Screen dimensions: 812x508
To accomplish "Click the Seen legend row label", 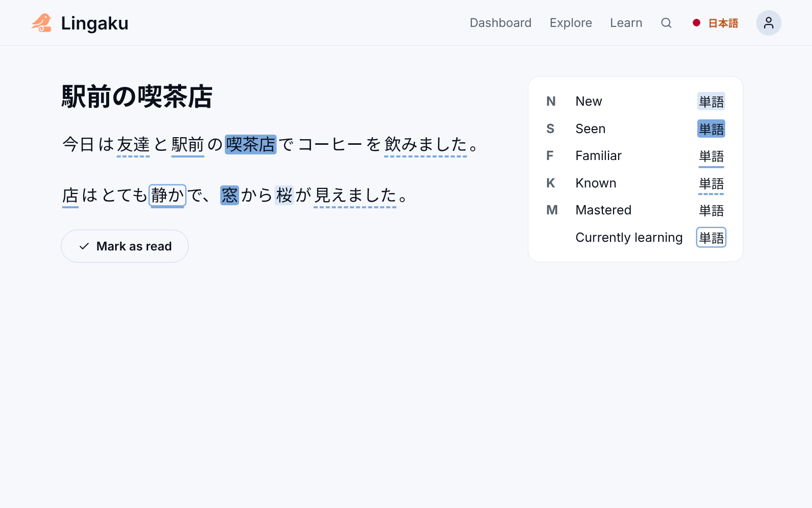I will (590, 129).
